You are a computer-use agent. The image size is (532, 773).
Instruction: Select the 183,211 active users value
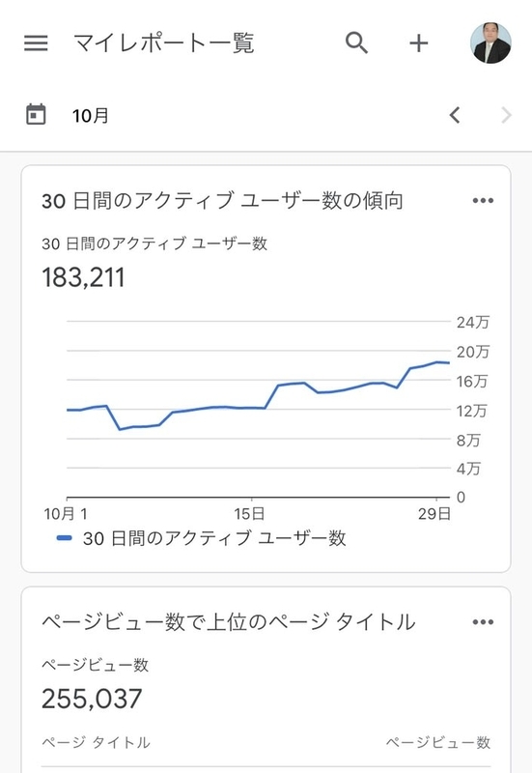pyautogui.click(x=83, y=277)
